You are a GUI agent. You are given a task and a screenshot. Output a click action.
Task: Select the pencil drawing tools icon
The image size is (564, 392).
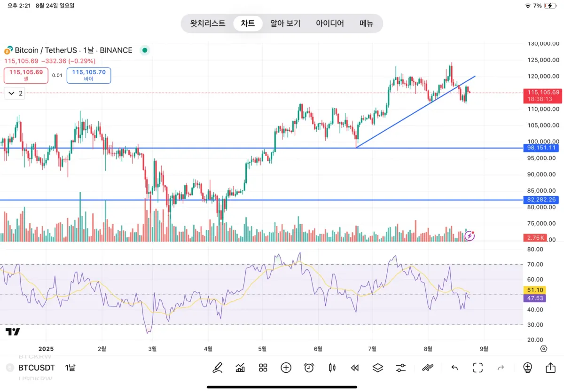pyautogui.click(x=217, y=368)
